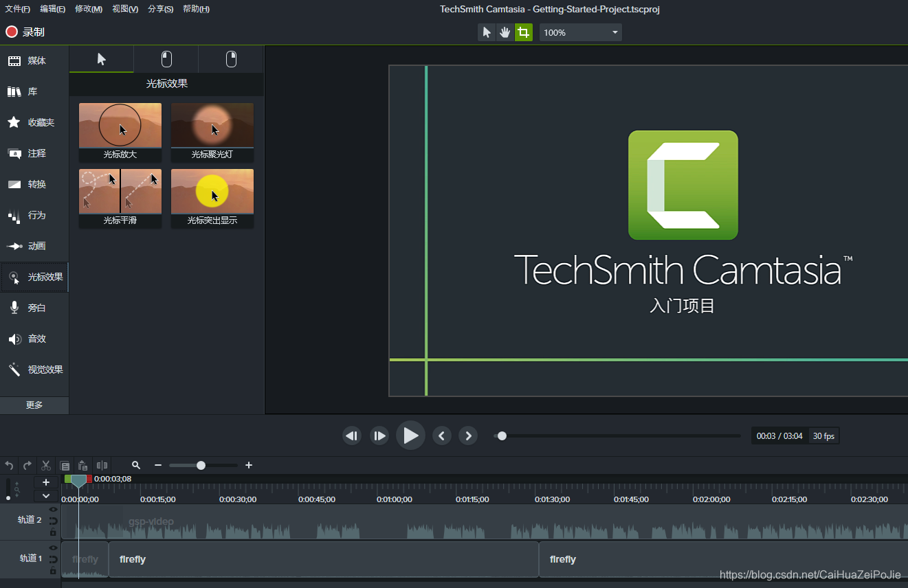
Task: Zoom out timeline with minus button
Action: tap(158, 465)
